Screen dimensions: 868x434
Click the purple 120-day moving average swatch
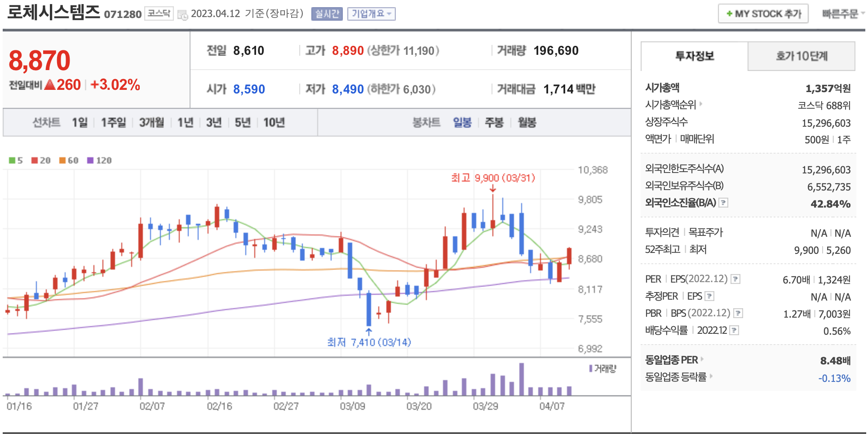(90, 160)
